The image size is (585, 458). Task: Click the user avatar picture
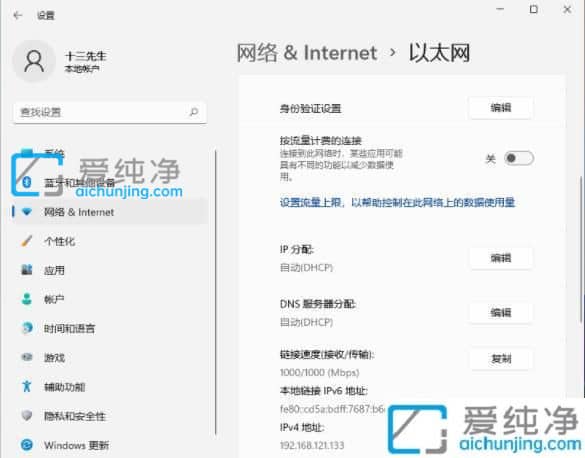tap(34, 61)
